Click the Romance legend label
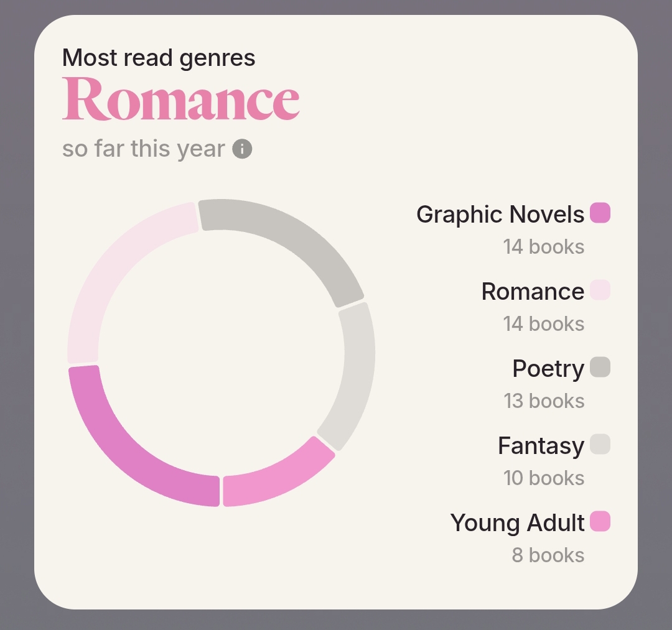 [x=533, y=291]
